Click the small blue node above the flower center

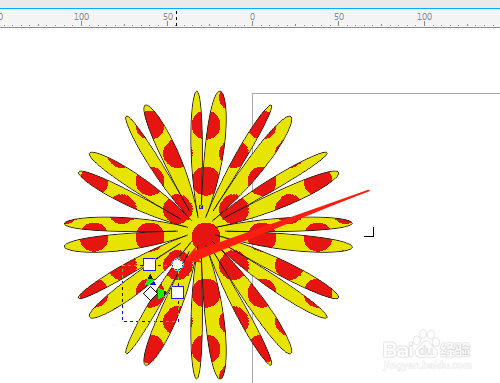click(201, 207)
